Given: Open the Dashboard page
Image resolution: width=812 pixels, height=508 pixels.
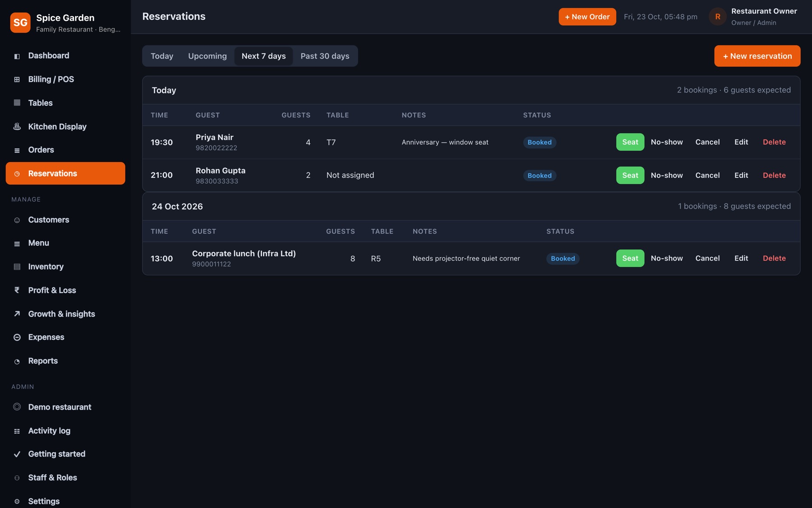Looking at the screenshot, I should pos(65,56).
